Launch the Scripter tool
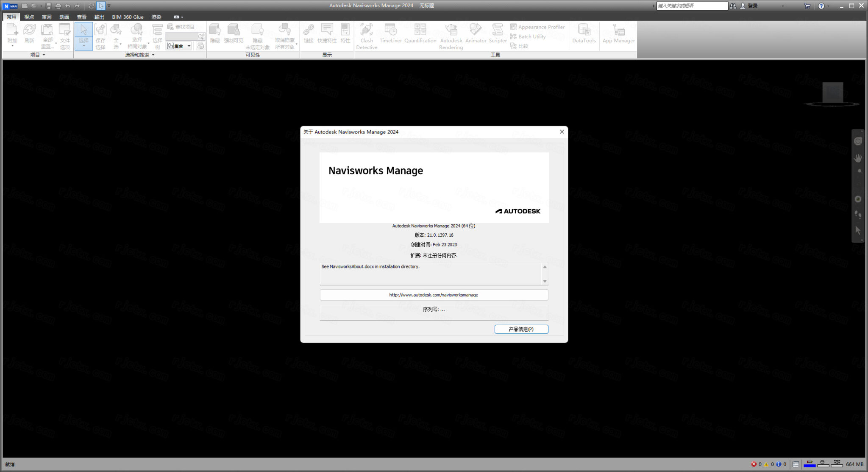This screenshot has height=472, width=868. pyautogui.click(x=497, y=34)
